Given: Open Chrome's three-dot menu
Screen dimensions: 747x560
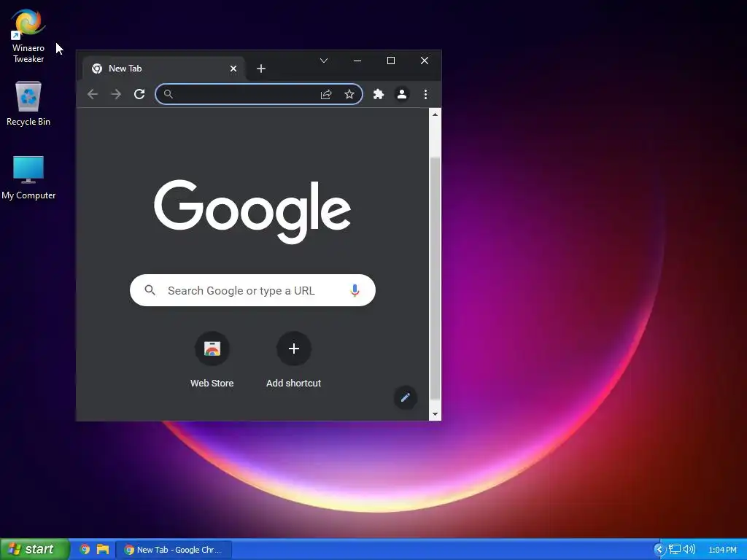Looking at the screenshot, I should pyautogui.click(x=425, y=94).
